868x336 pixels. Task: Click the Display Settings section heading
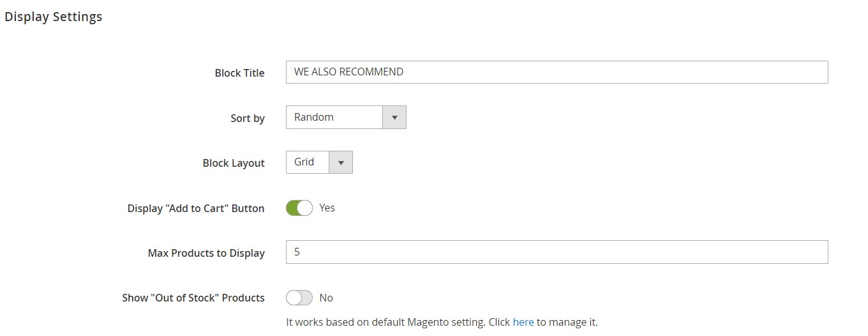54,17
